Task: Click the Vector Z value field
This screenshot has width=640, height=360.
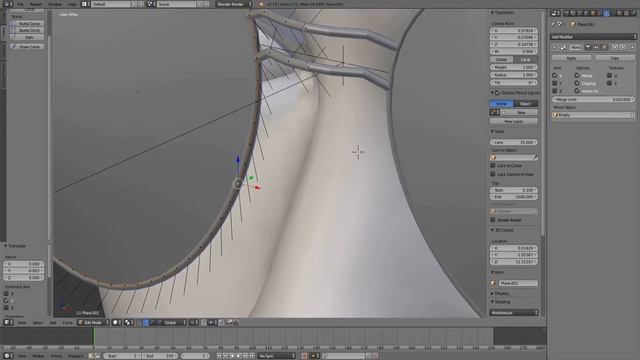Action: click(x=24, y=278)
